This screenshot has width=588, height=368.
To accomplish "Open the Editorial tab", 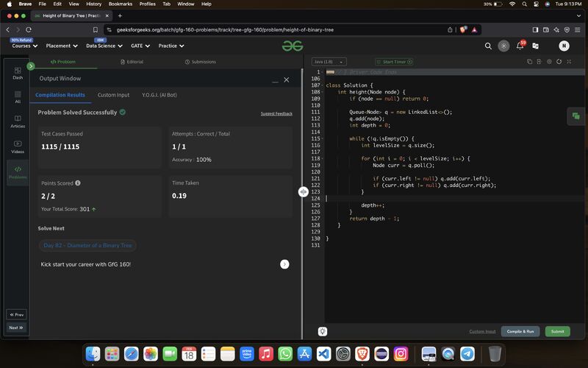I will [132, 62].
